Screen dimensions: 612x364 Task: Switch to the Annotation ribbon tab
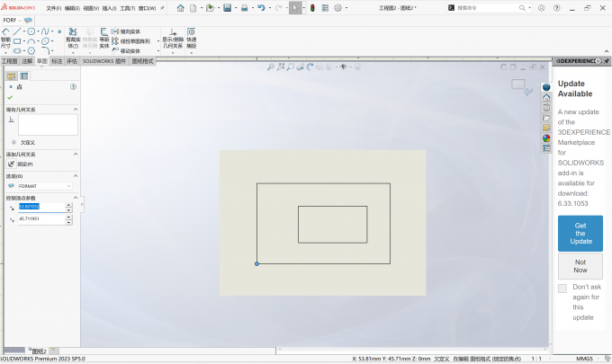(x=27, y=61)
